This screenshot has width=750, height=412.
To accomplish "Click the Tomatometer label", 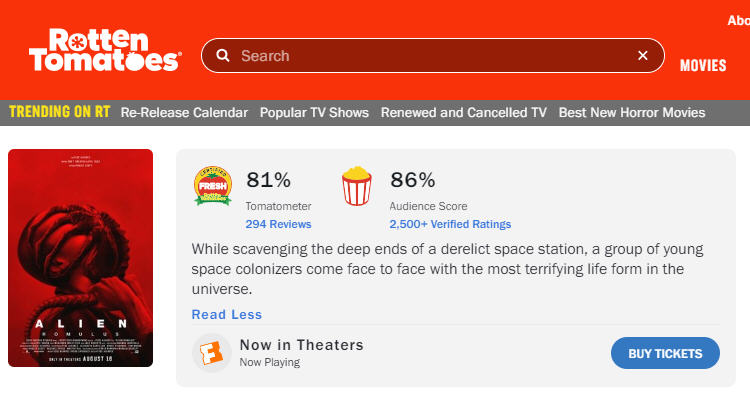I will (x=278, y=206).
